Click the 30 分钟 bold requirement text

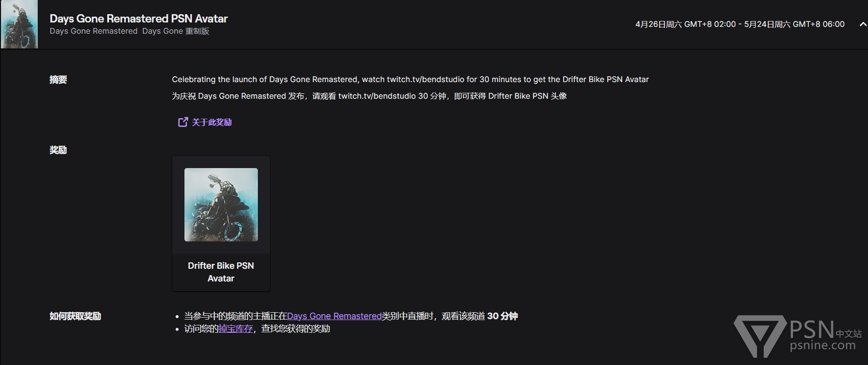click(x=503, y=316)
